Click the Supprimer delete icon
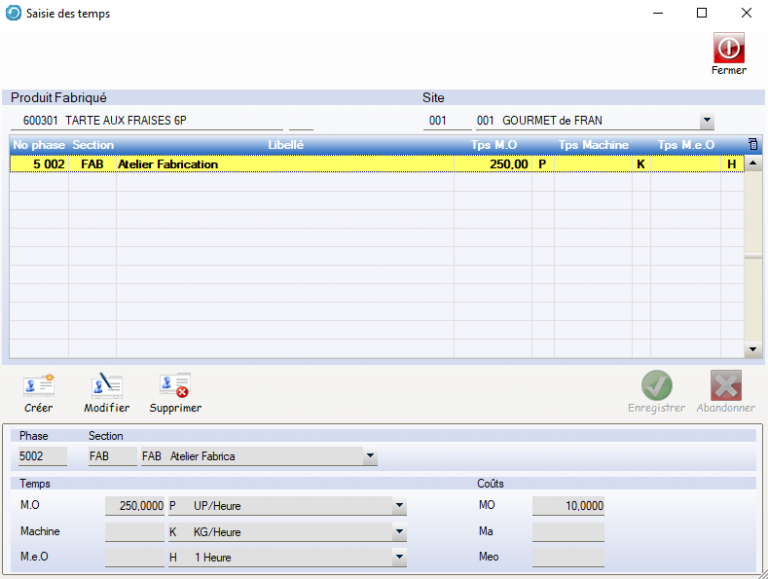The width and height of the screenshot is (768, 579). pyautogui.click(x=175, y=385)
